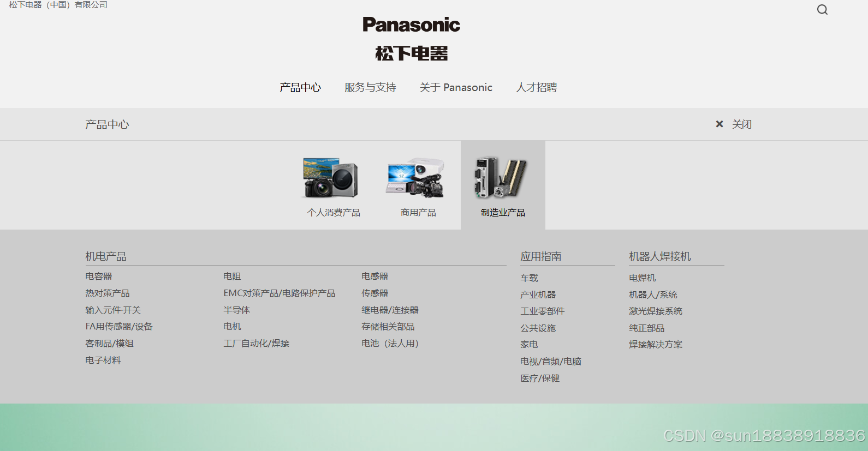
Task: Open 继电器/连接器 link
Action: (x=390, y=310)
